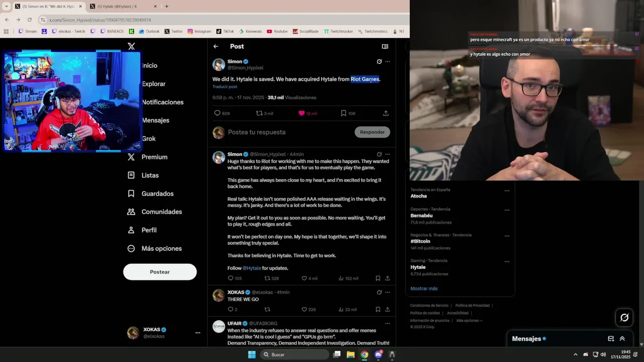Open more options on Simon's main post
The image size is (644, 362).
[x=387, y=61]
